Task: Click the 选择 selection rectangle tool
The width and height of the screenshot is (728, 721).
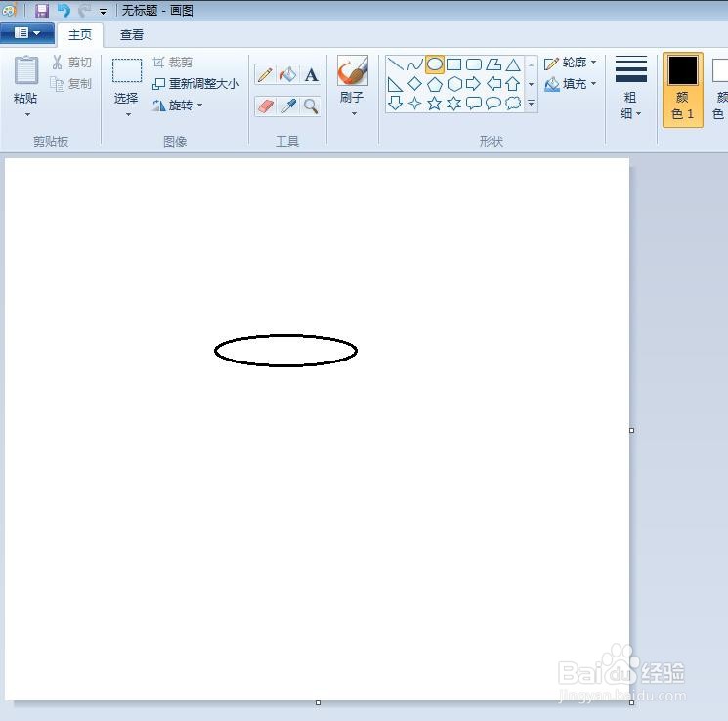Action: 126,80
